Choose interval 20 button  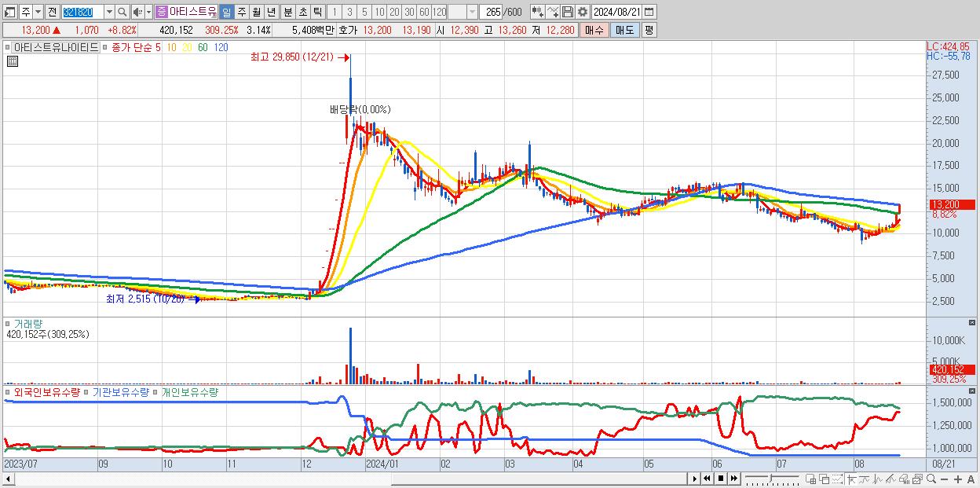click(x=394, y=12)
